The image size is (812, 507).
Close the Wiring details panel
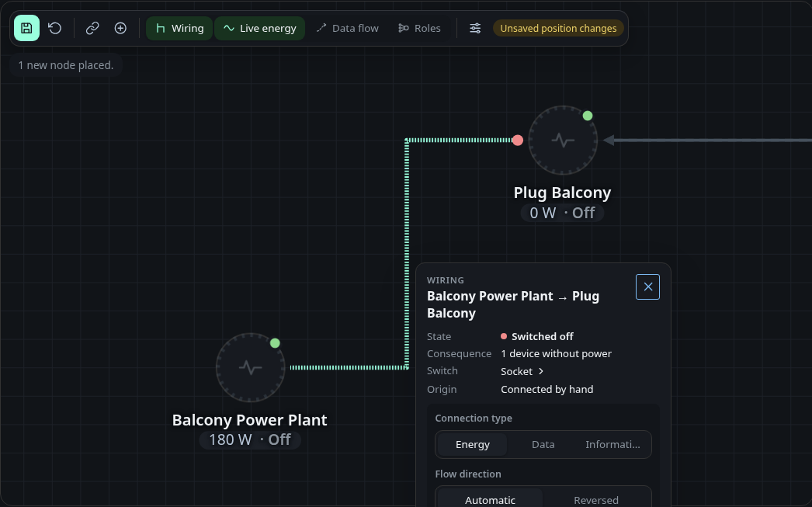tap(647, 287)
